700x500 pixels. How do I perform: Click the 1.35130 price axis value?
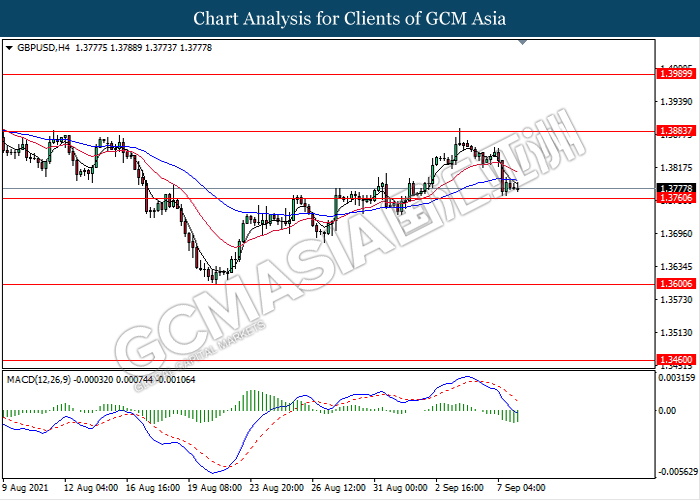click(x=676, y=333)
